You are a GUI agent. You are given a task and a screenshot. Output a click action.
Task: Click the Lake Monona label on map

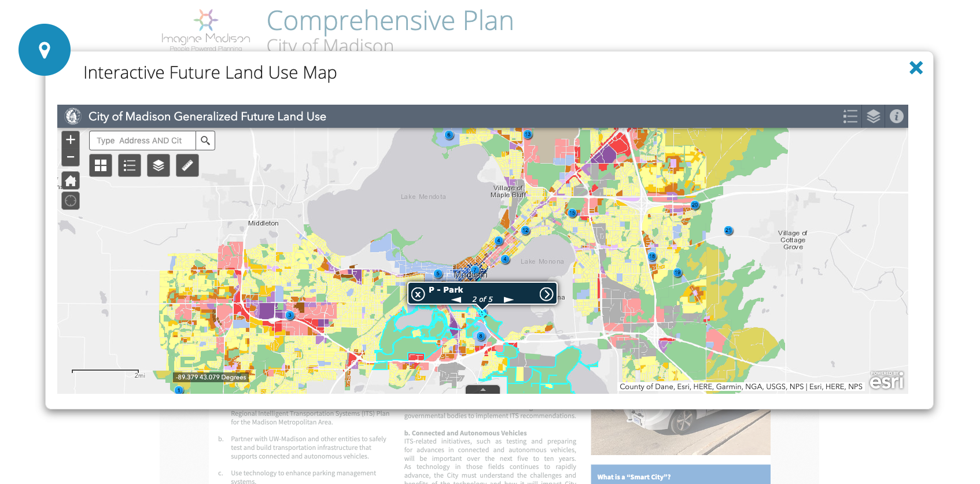[x=542, y=261]
